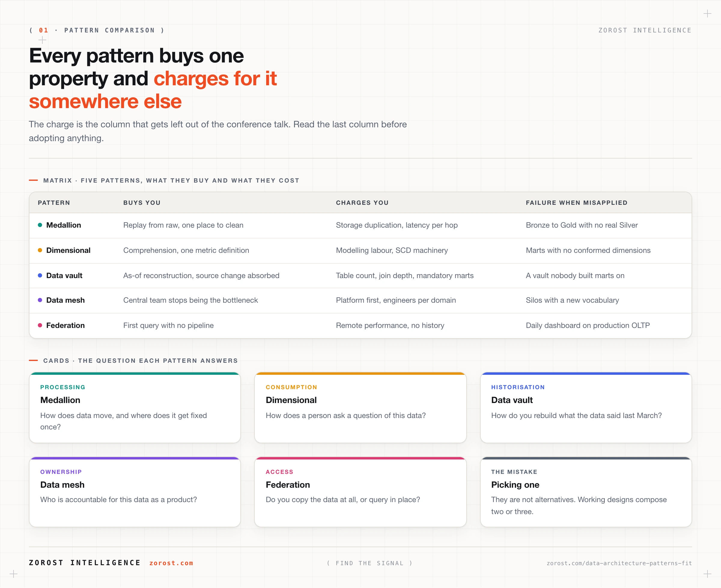Click 'A vault nobody built marts on'

pos(575,275)
